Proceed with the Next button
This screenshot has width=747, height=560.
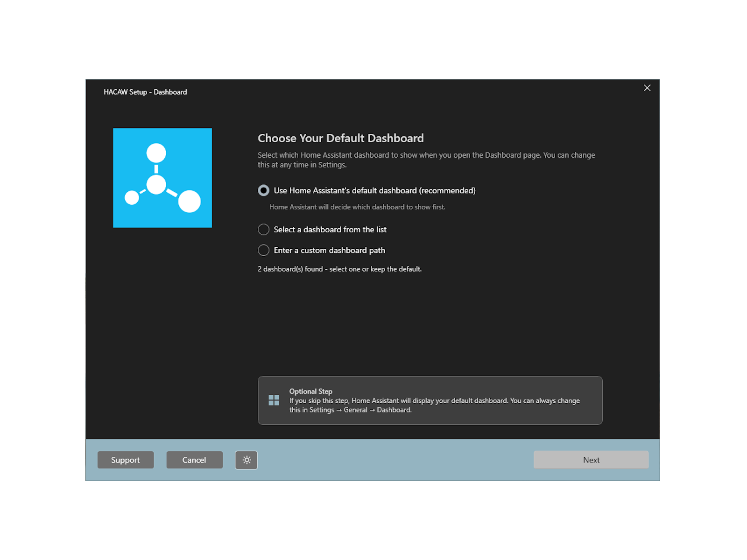point(591,460)
